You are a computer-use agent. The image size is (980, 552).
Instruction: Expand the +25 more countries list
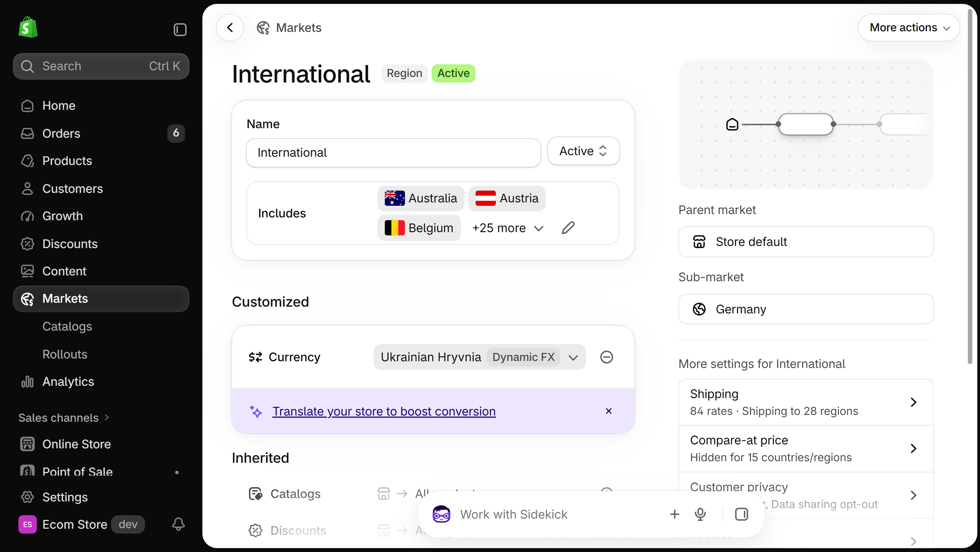[508, 228]
